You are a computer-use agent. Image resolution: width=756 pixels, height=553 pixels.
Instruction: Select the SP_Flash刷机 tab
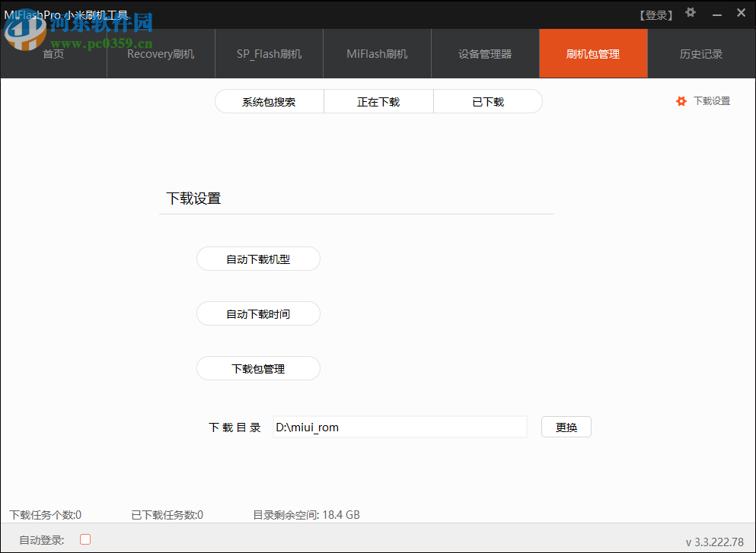pyautogui.click(x=269, y=53)
